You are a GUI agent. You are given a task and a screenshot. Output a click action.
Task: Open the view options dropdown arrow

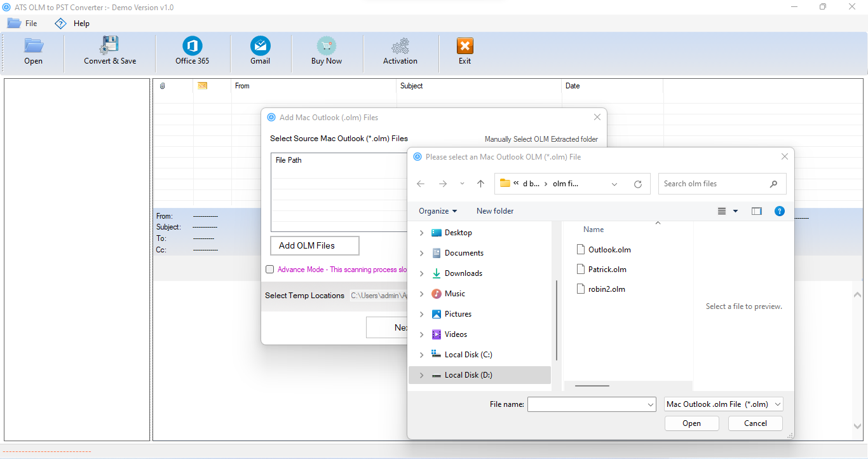click(x=736, y=211)
